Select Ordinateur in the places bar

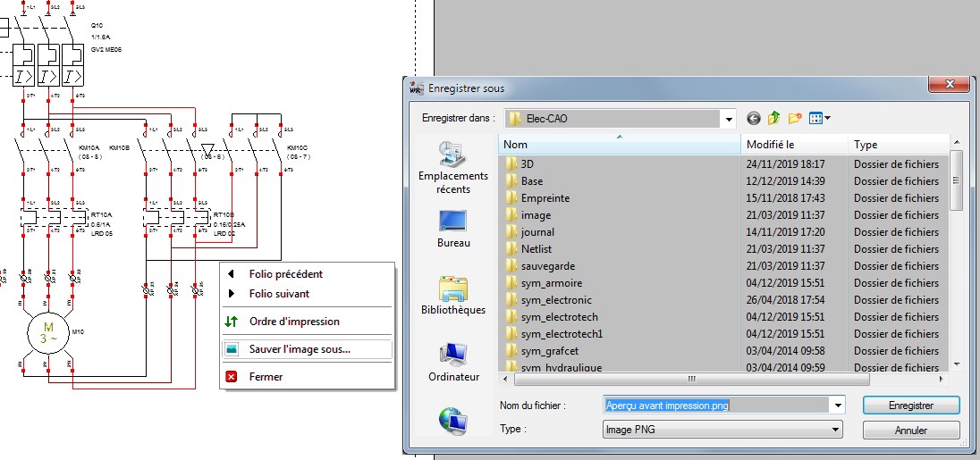click(x=453, y=362)
